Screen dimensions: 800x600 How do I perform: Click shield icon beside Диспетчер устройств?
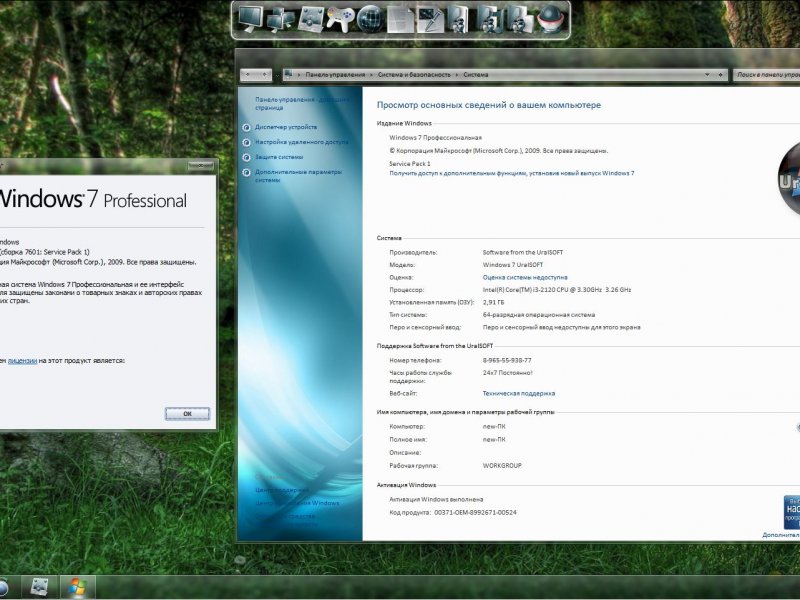(x=246, y=128)
